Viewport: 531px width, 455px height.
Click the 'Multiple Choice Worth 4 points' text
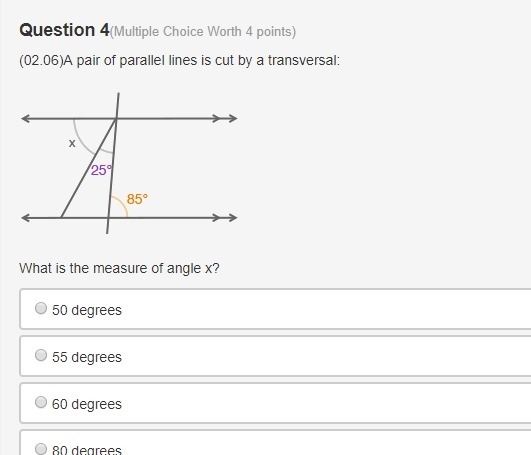pyautogui.click(x=203, y=32)
